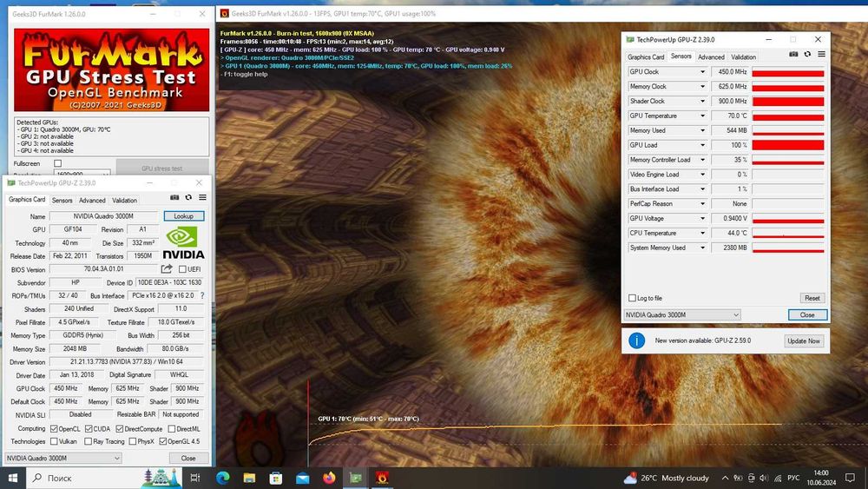Select Validation tab in Sensors window
The width and height of the screenshot is (868, 489).
(743, 57)
